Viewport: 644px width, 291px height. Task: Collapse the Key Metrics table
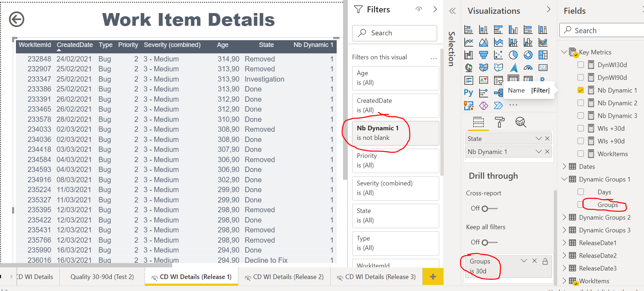coord(564,52)
